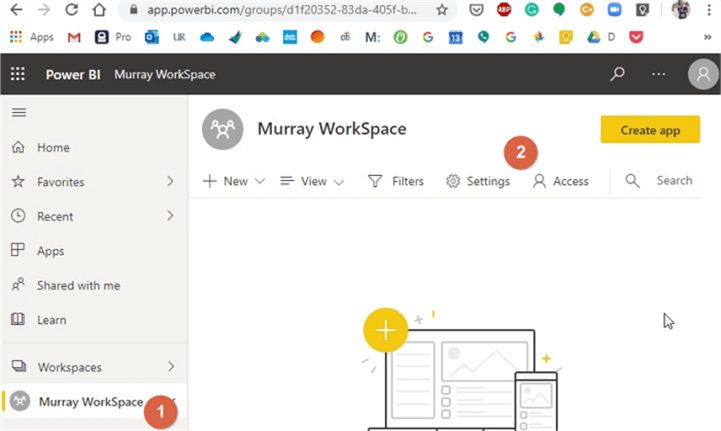Open Power BI header search
The image size is (721, 431).
coord(617,74)
